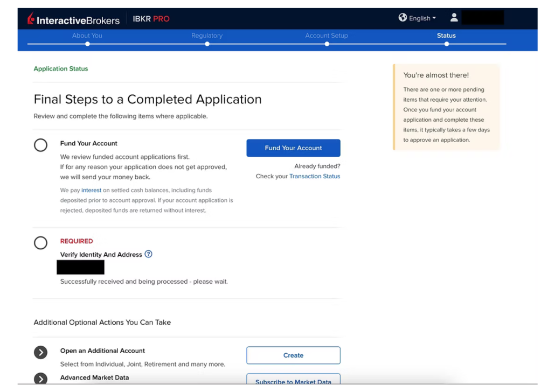555x392 pixels.
Task: Click the help icon beside Verify Identity
Action: tap(148, 254)
